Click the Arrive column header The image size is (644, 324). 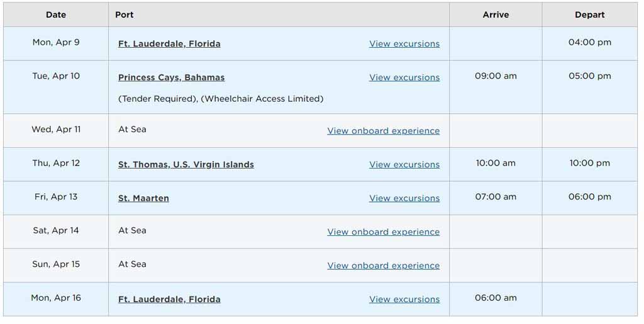(x=496, y=14)
